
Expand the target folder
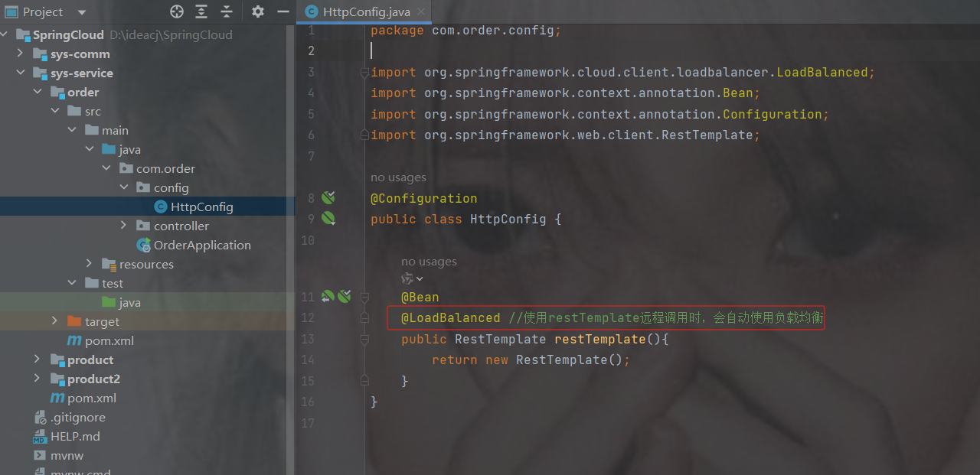pyautogui.click(x=54, y=321)
